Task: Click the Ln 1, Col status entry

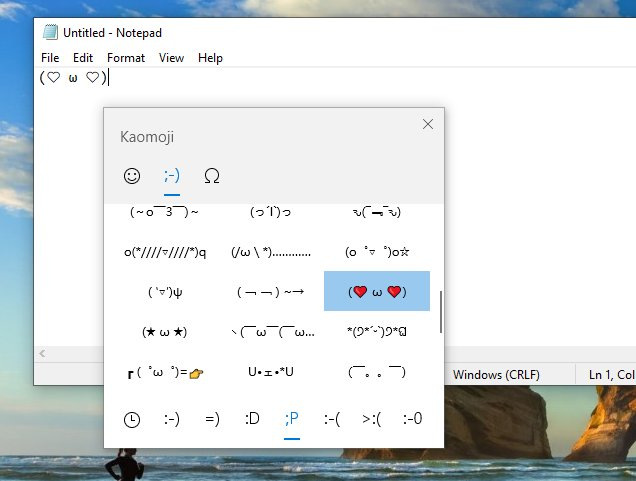Action: pyautogui.click(x=611, y=374)
